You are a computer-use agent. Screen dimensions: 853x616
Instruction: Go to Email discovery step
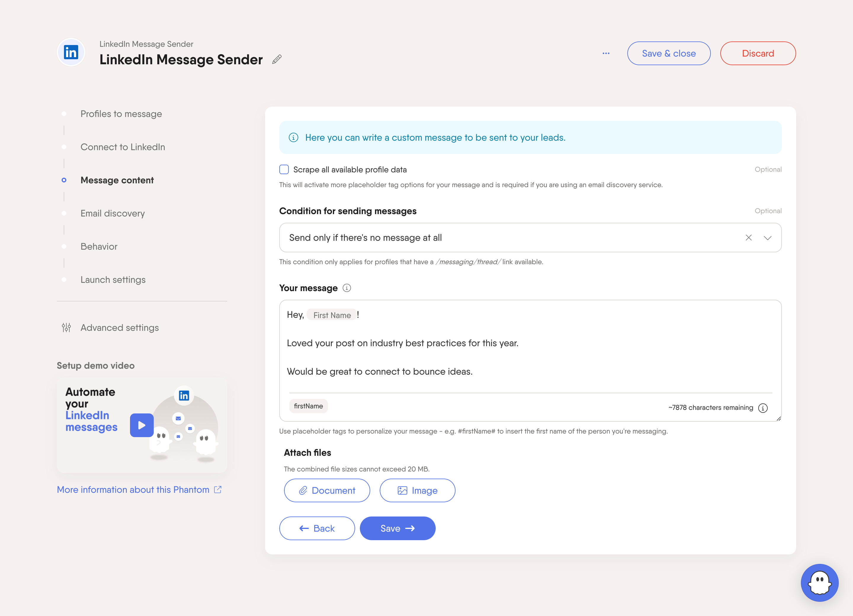(113, 213)
